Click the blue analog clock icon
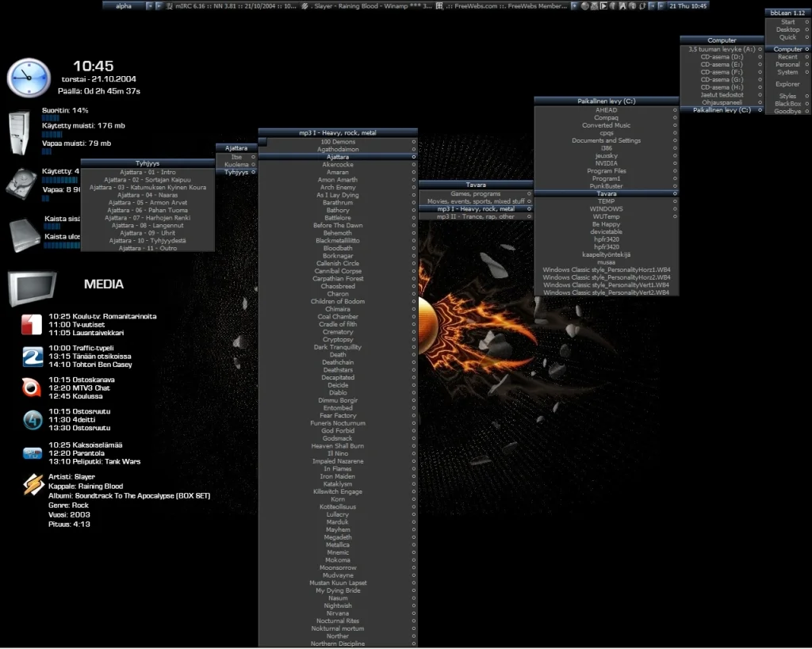Viewport: 812px width, 649px height. tap(28, 78)
